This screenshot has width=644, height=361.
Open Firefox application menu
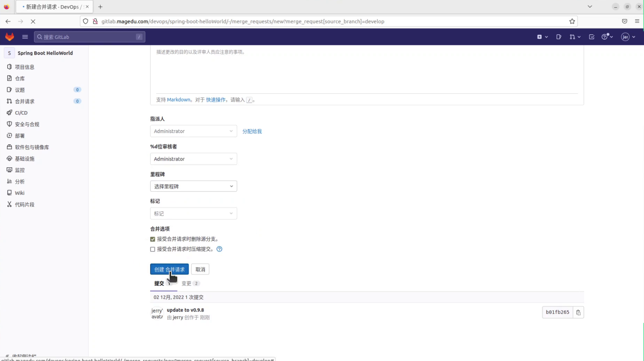tap(637, 21)
